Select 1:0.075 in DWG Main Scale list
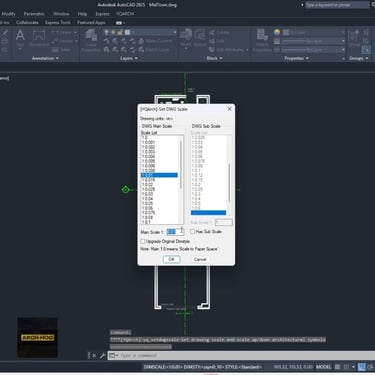The width and height of the screenshot is (375, 375). point(148,212)
